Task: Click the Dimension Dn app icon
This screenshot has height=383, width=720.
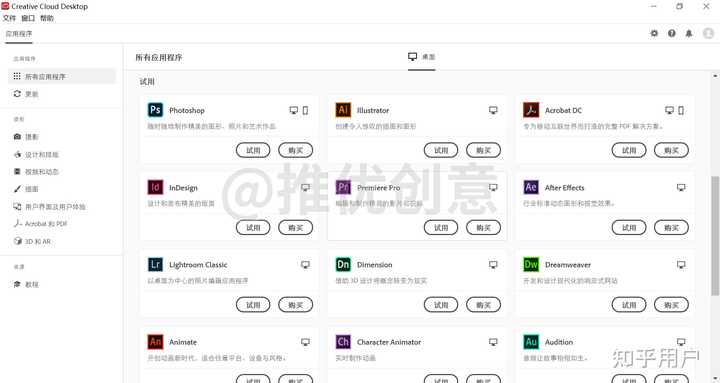Action: pyautogui.click(x=343, y=265)
